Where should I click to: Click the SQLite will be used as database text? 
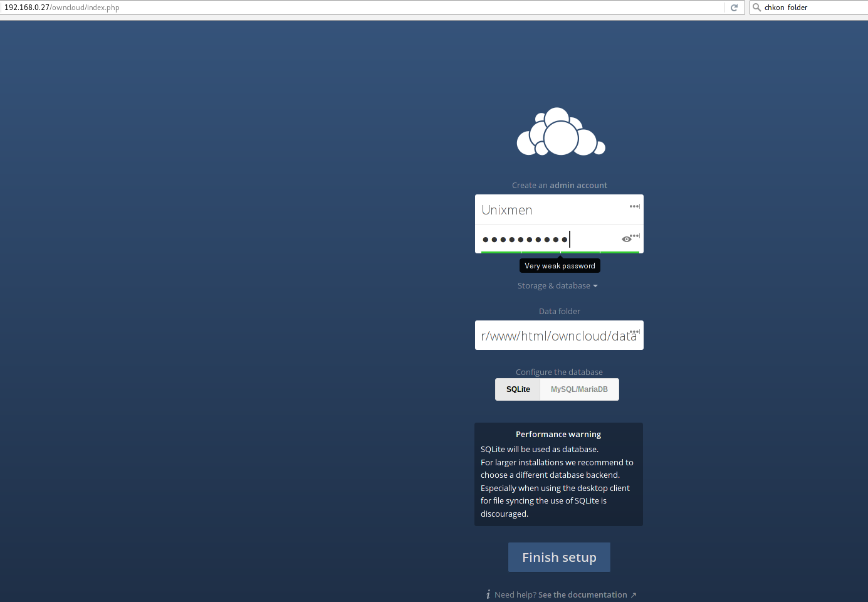coord(540,449)
